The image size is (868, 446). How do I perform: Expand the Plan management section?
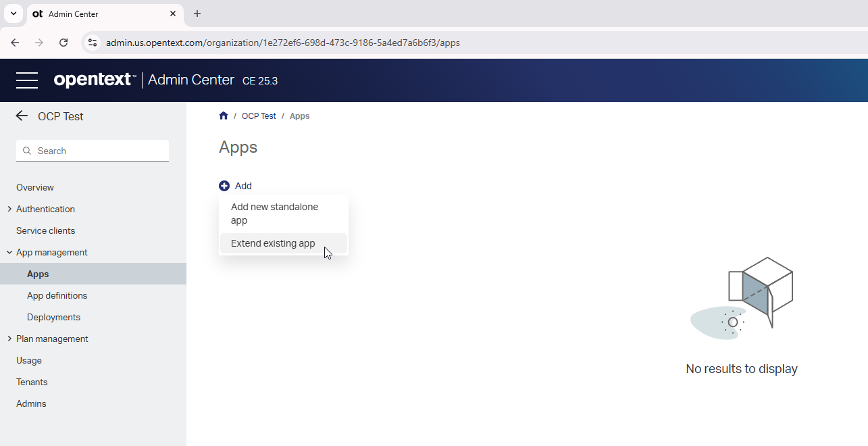point(9,339)
